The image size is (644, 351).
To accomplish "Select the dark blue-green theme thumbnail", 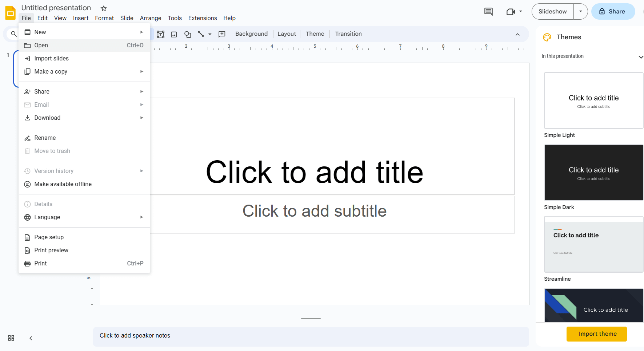I will (x=593, y=305).
